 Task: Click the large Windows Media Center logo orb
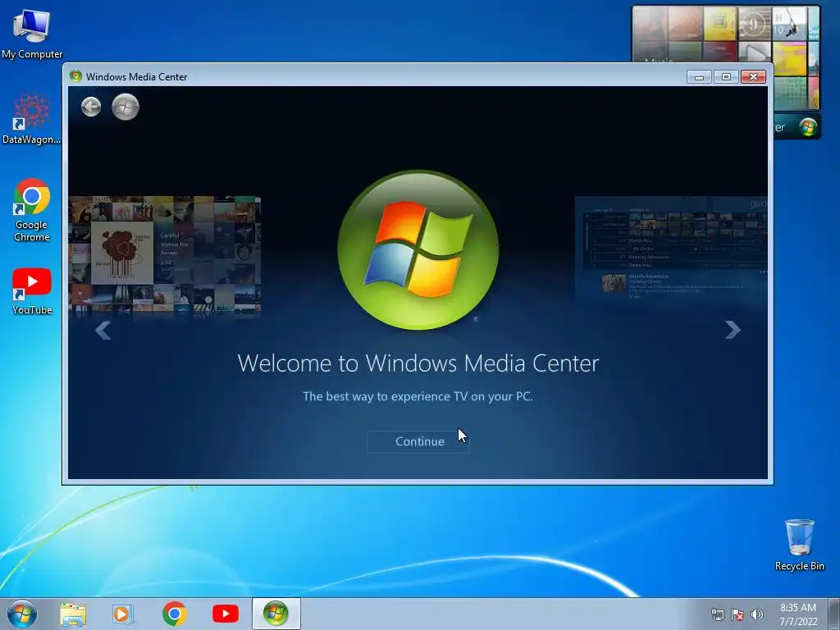418,249
